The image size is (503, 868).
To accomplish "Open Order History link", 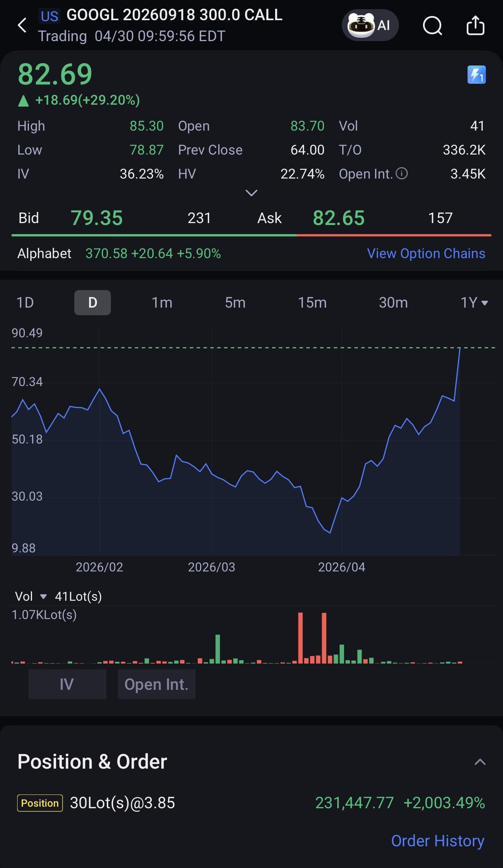I will coord(437,841).
